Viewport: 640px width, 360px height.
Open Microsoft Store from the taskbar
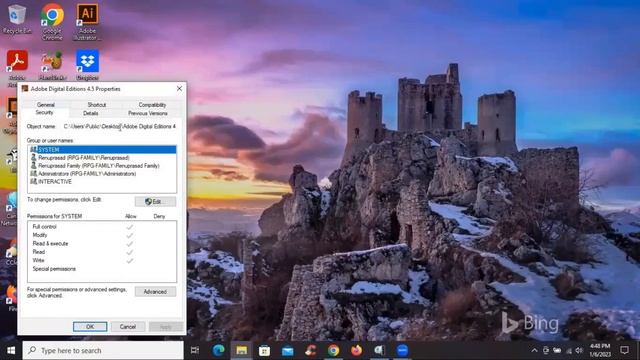264,351
